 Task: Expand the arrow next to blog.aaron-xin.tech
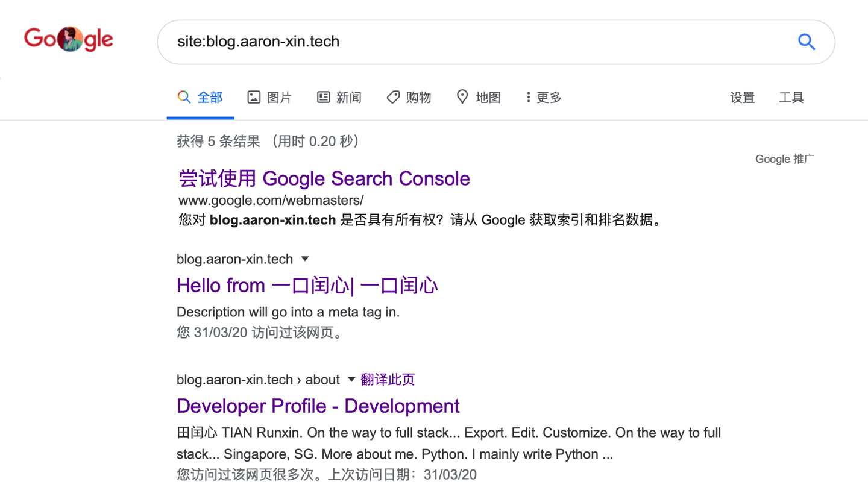pyautogui.click(x=305, y=259)
